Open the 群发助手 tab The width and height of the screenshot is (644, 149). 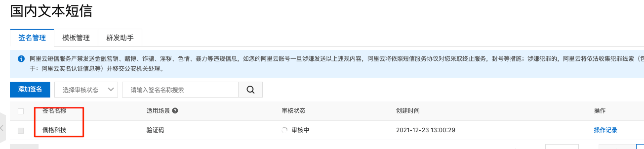[x=120, y=38]
